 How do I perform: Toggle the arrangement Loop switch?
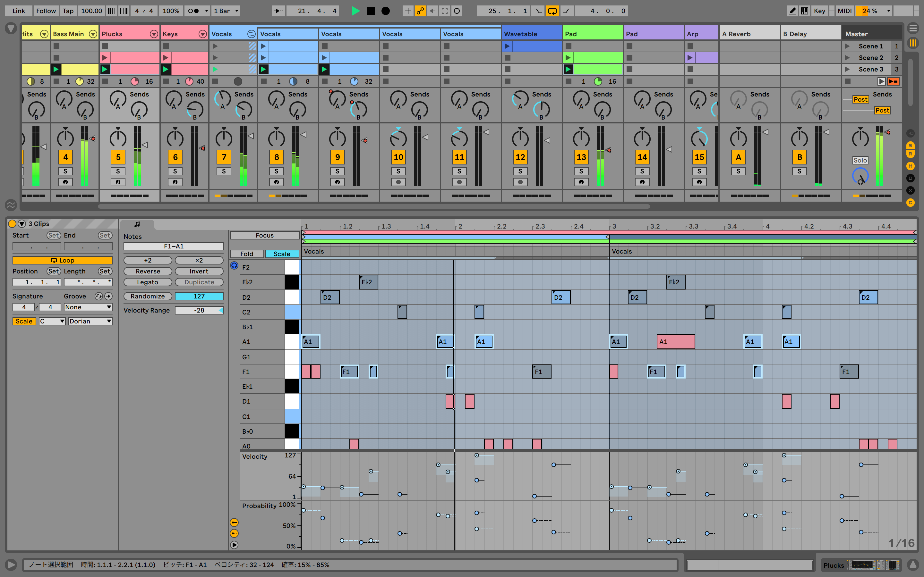[552, 11]
